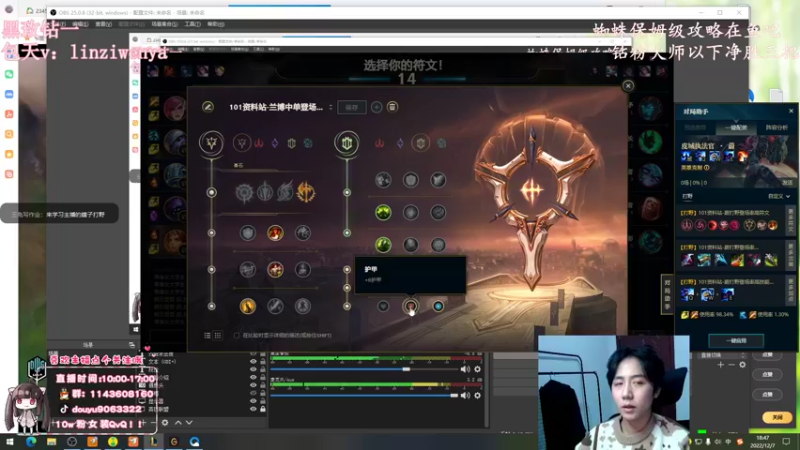
Task: Expand more runes in assistant panel
Action: pos(791,220)
